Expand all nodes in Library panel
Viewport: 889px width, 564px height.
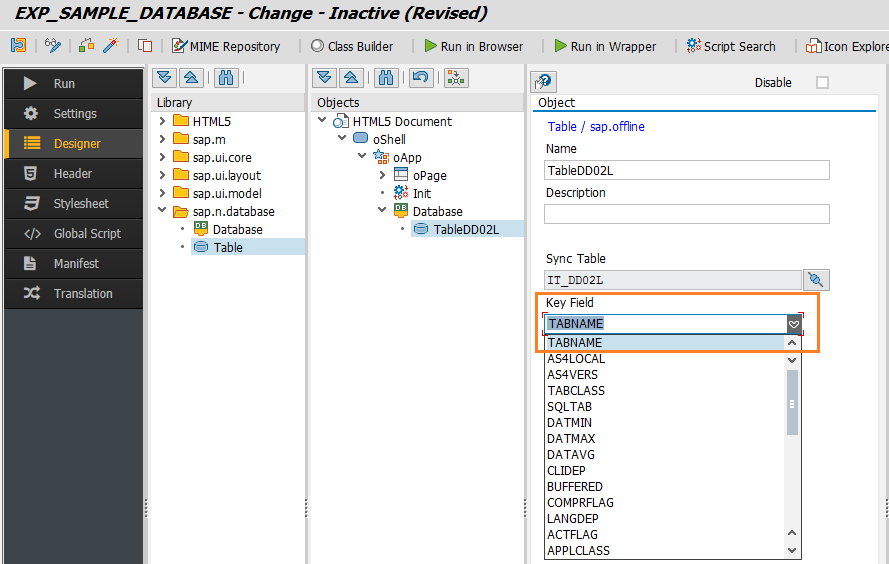(x=164, y=78)
